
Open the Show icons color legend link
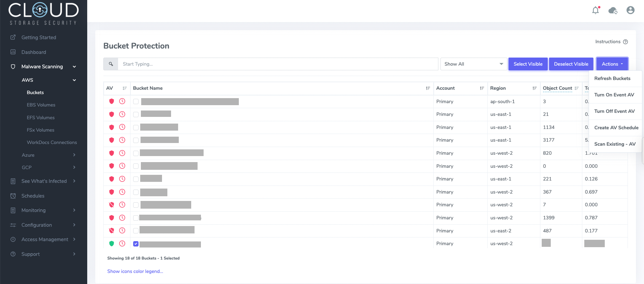135,271
